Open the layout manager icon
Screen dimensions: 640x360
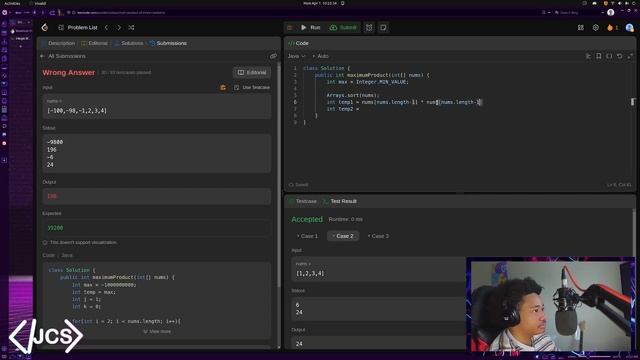tap(581, 27)
